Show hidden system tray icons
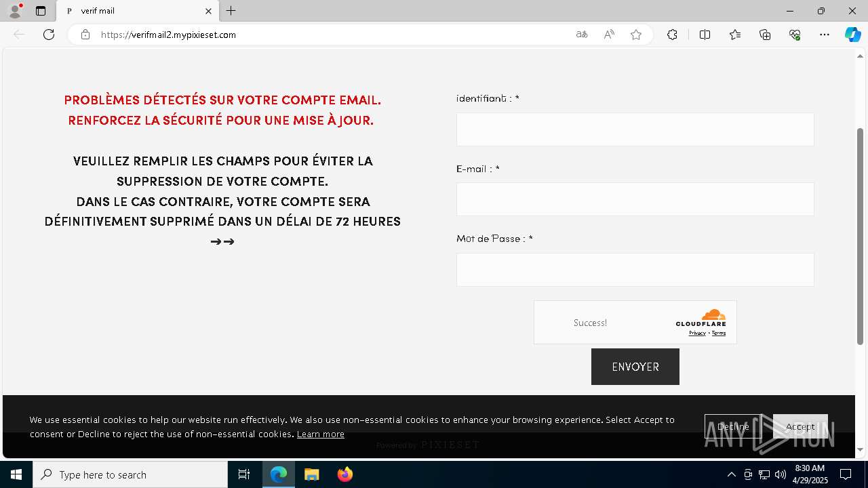The image size is (868, 488). tap(731, 474)
